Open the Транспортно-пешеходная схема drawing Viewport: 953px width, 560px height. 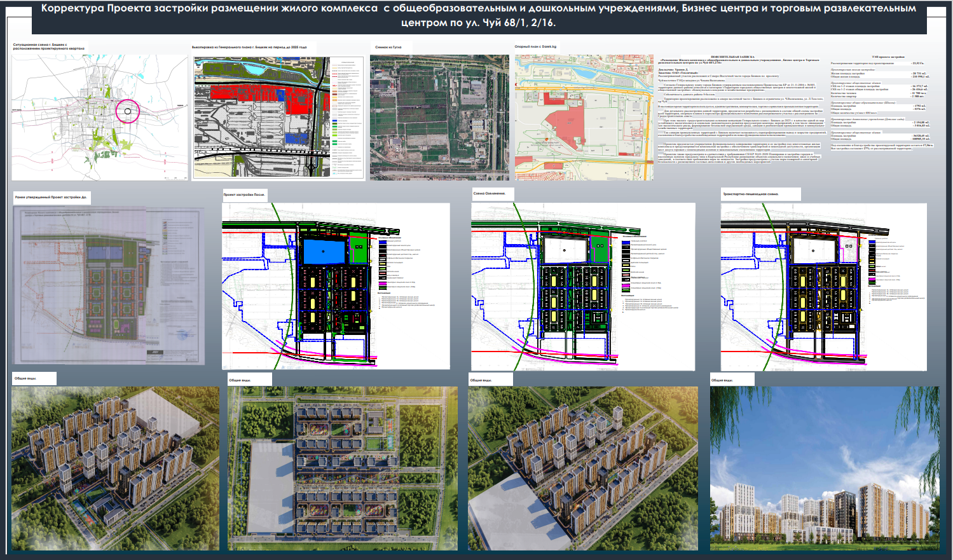(x=823, y=286)
